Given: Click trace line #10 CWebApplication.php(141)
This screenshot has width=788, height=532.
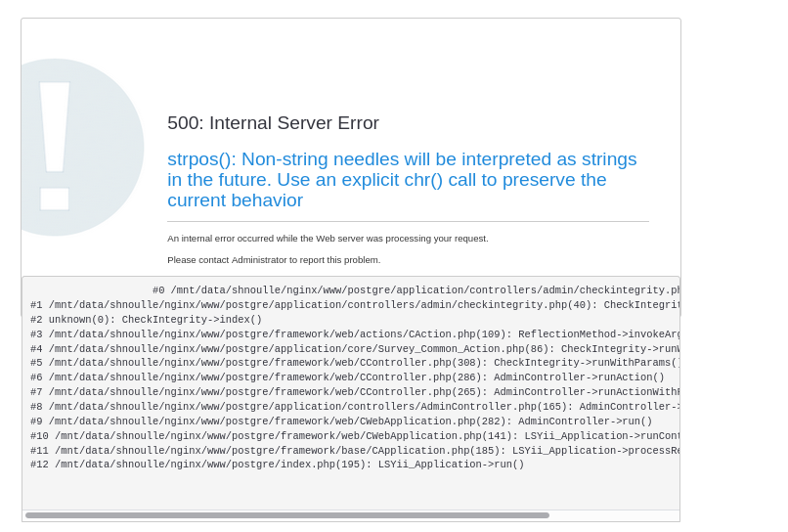Looking at the screenshot, I should point(354,436).
